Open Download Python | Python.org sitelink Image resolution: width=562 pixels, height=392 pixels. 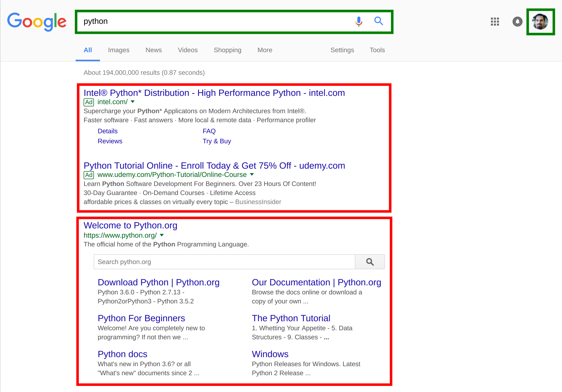tap(158, 282)
